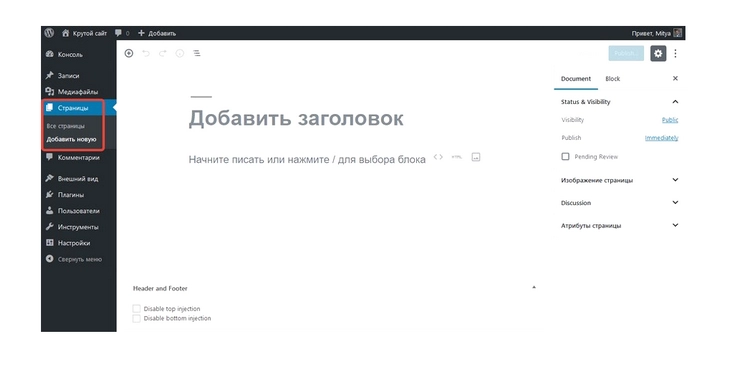
Task: Open Плагины menu
Action: pyautogui.click(x=79, y=195)
